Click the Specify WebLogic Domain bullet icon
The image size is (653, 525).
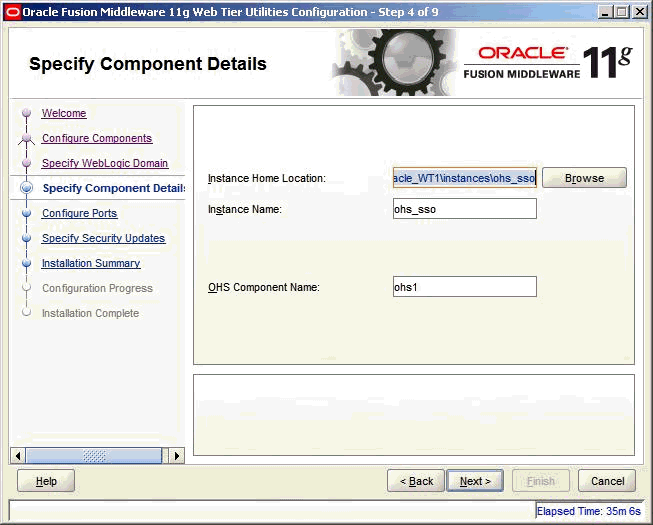(x=27, y=163)
